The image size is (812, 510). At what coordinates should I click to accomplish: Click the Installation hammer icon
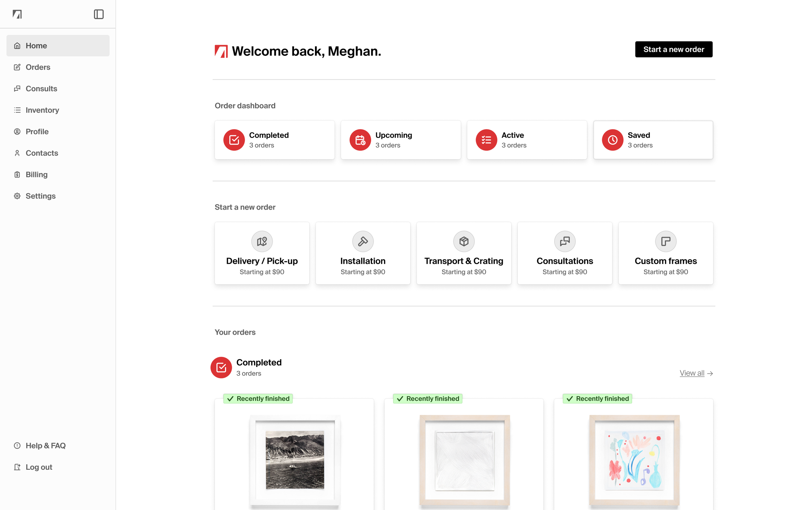(x=363, y=241)
